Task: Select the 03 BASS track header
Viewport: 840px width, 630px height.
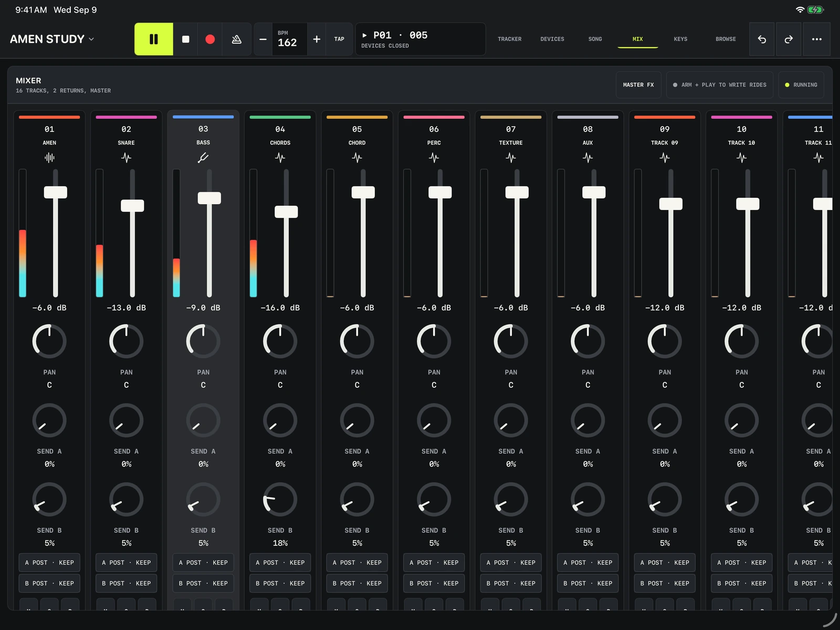Action: [203, 135]
